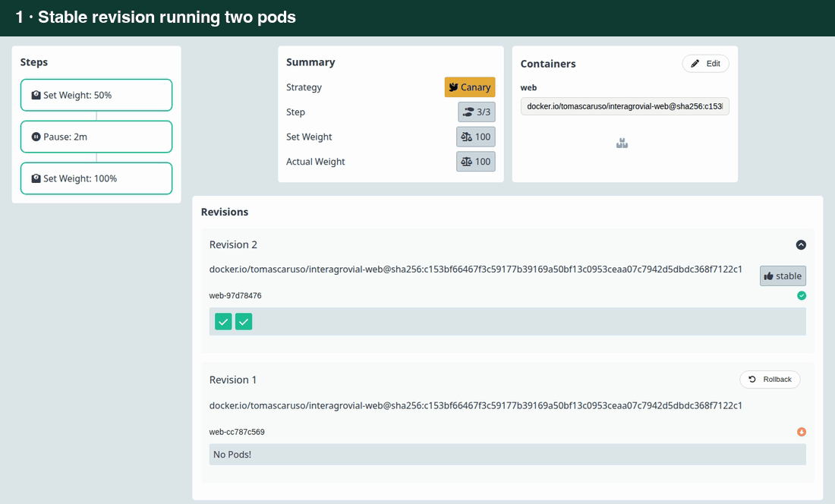Click the Steps panel heading
Screen dimensions: 835x504
point(34,62)
